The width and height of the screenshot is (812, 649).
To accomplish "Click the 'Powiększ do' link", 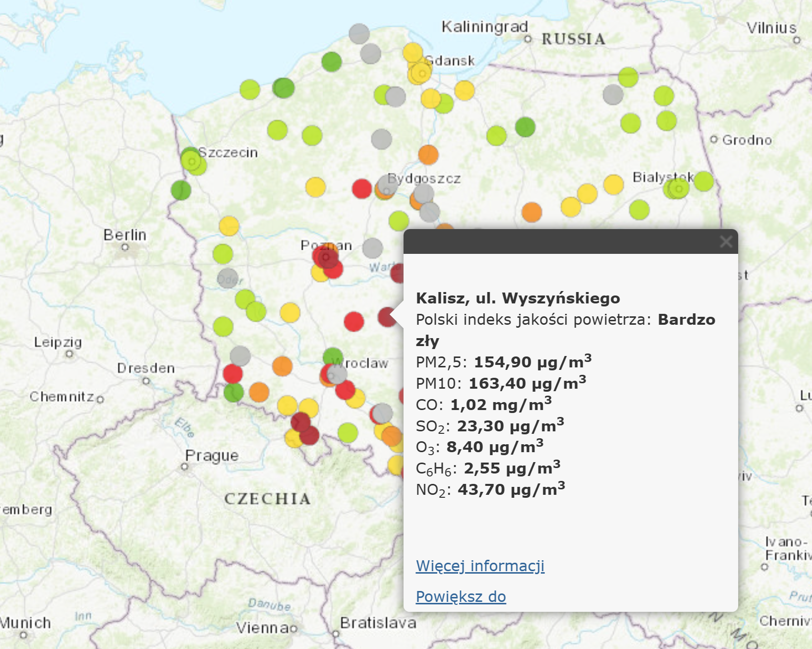I will [x=461, y=596].
